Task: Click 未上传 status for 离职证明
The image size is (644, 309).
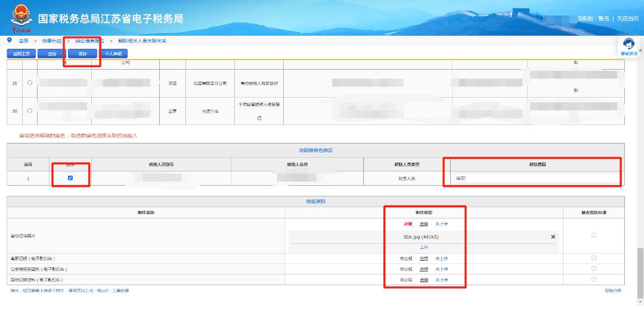Action: 441,258
